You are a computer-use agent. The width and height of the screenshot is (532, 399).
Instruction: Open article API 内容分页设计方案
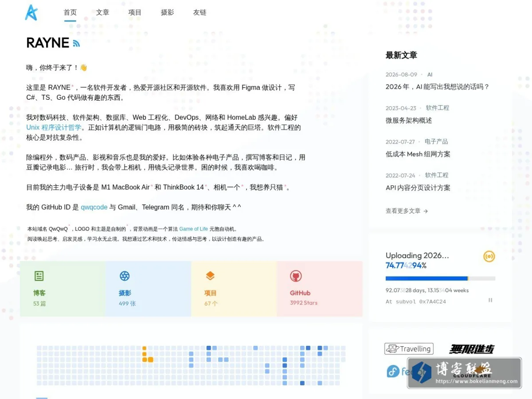[x=418, y=188]
